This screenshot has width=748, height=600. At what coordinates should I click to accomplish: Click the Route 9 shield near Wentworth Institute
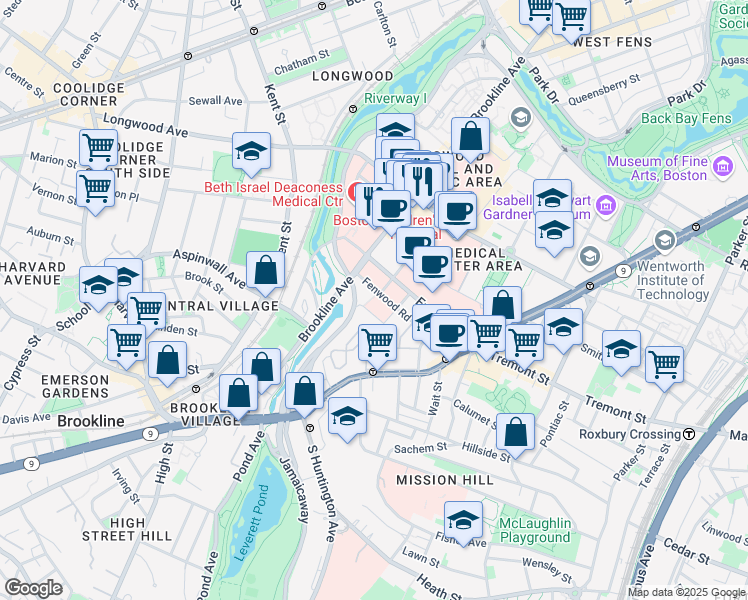point(623,271)
